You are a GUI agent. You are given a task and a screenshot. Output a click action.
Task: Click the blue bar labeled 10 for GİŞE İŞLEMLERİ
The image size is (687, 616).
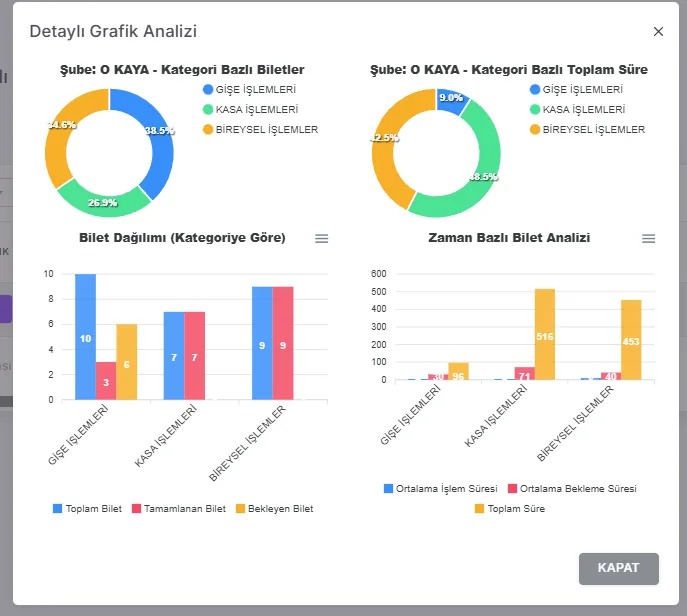(85, 337)
